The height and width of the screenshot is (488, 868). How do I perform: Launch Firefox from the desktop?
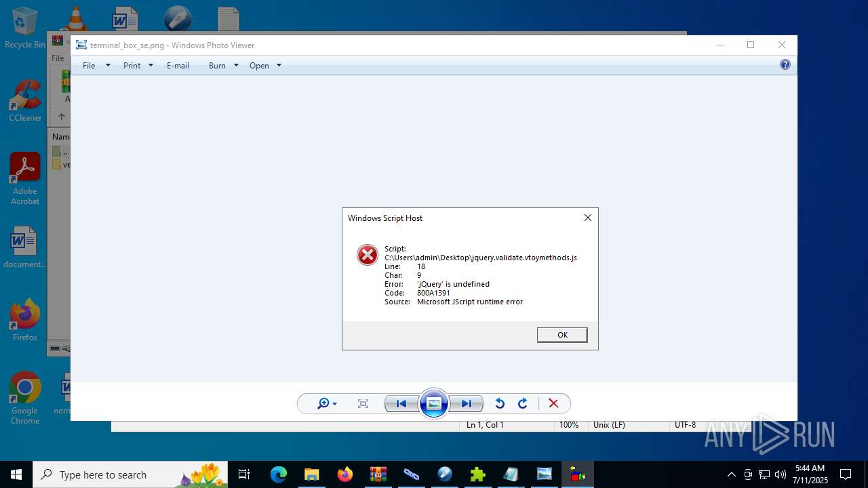[25, 321]
